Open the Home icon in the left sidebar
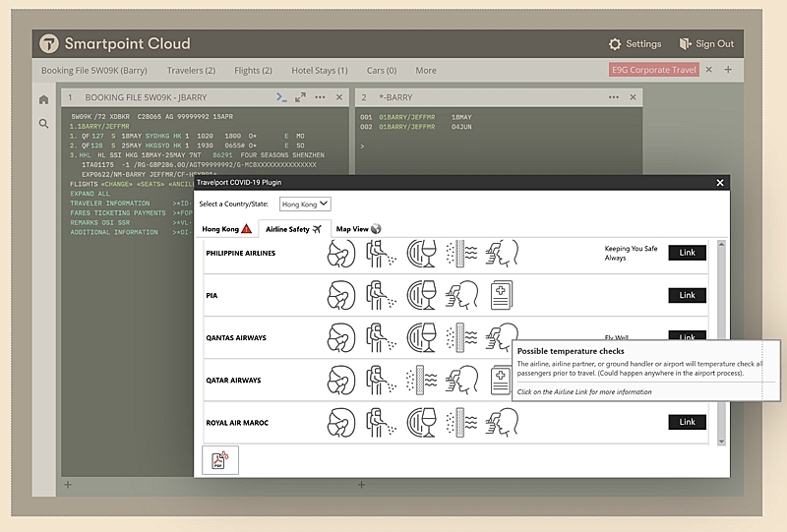787x532 pixels. click(x=43, y=100)
